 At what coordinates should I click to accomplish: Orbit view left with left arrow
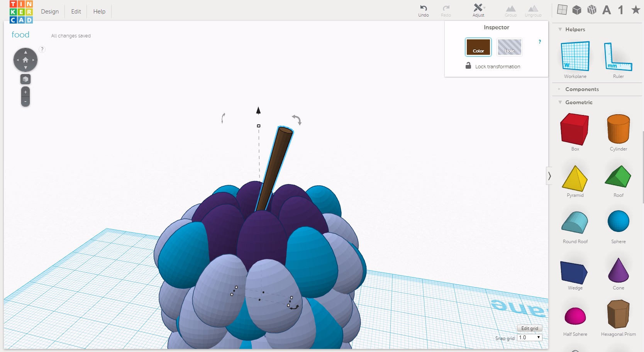[x=17, y=60]
